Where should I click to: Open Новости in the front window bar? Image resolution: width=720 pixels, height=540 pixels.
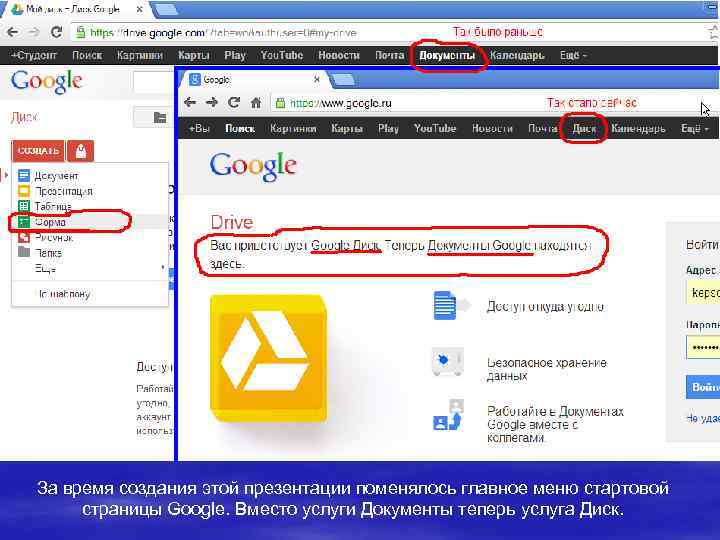point(492,129)
